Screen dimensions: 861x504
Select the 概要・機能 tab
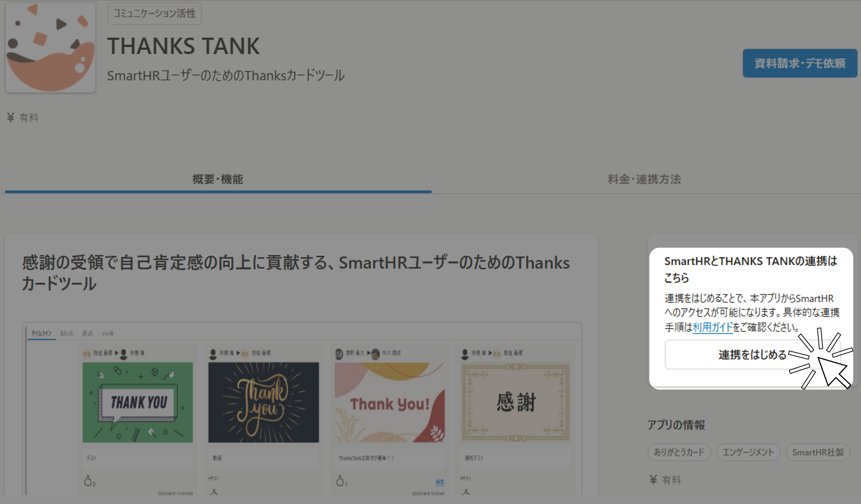tap(218, 179)
